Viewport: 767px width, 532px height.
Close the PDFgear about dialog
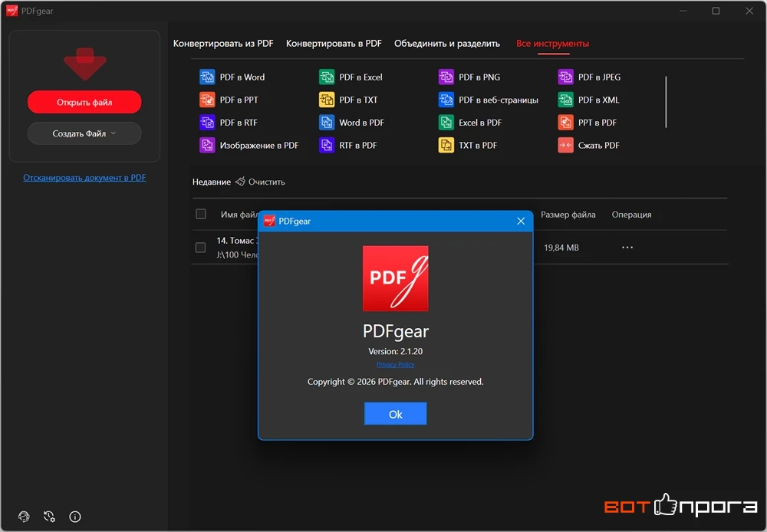point(521,221)
